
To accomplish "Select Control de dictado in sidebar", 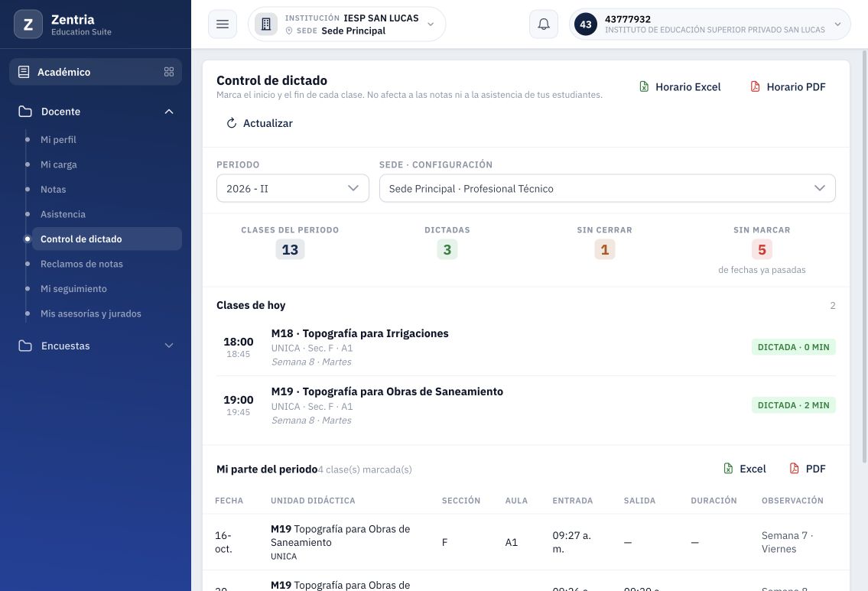I will [107, 239].
